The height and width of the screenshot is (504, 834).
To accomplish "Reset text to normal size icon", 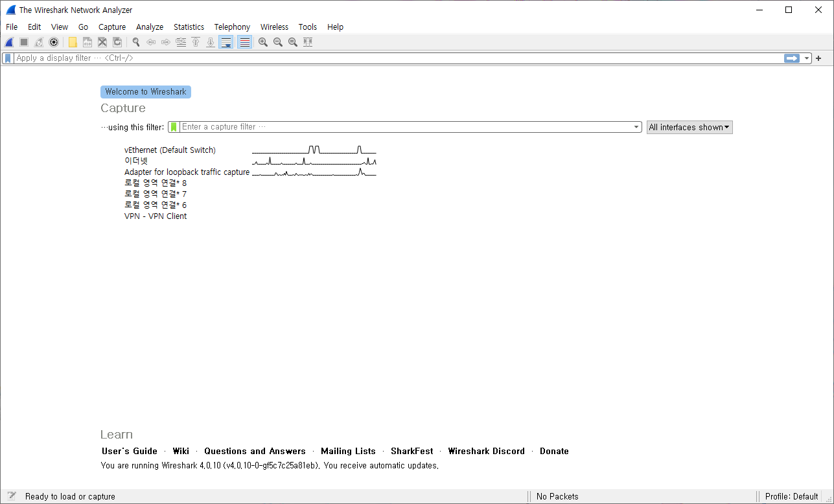I will (x=293, y=42).
